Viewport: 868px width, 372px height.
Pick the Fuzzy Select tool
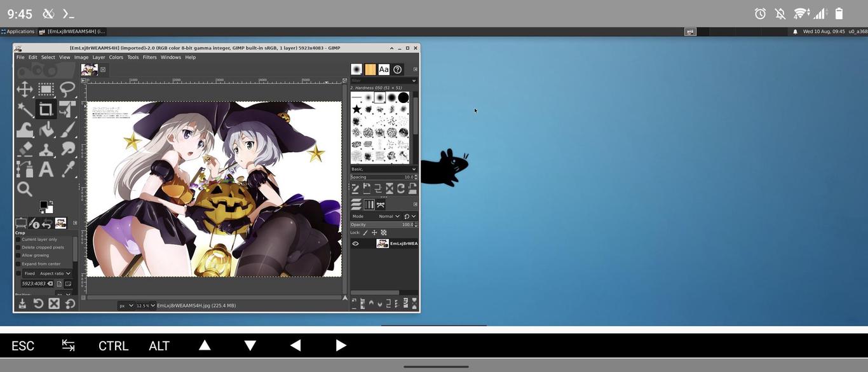point(24,108)
